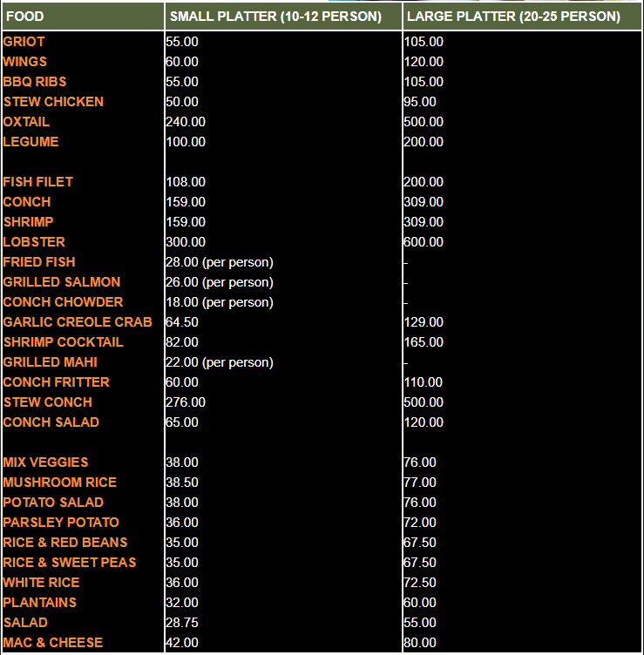Click the 276.00 stew conch price
The height and width of the screenshot is (655, 644).
pos(186,402)
